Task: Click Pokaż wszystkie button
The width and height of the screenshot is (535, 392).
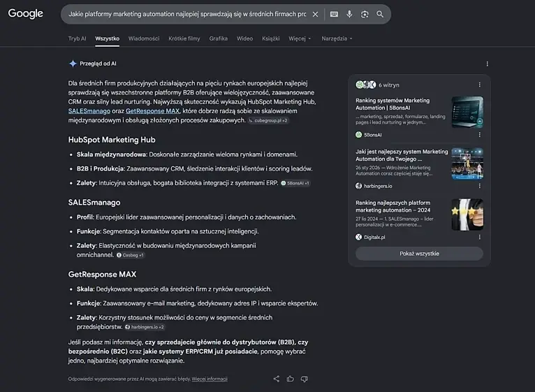Action: click(x=419, y=254)
